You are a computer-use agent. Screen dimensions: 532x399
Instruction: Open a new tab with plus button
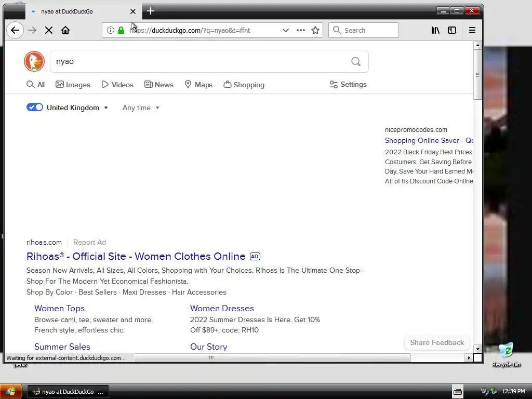coord(151,11)
